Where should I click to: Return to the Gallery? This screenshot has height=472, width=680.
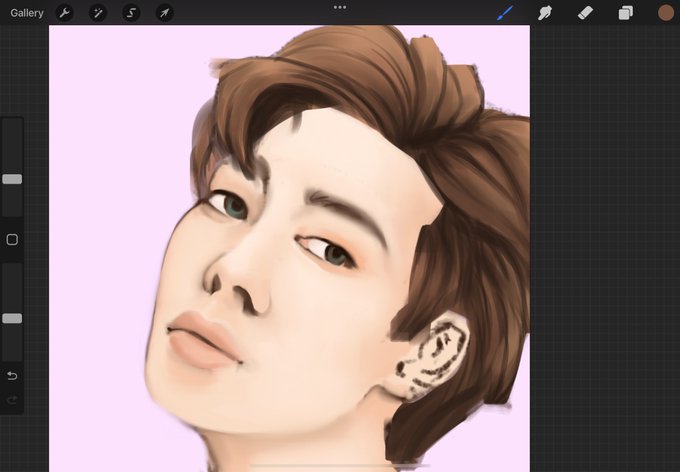[27, 13]
